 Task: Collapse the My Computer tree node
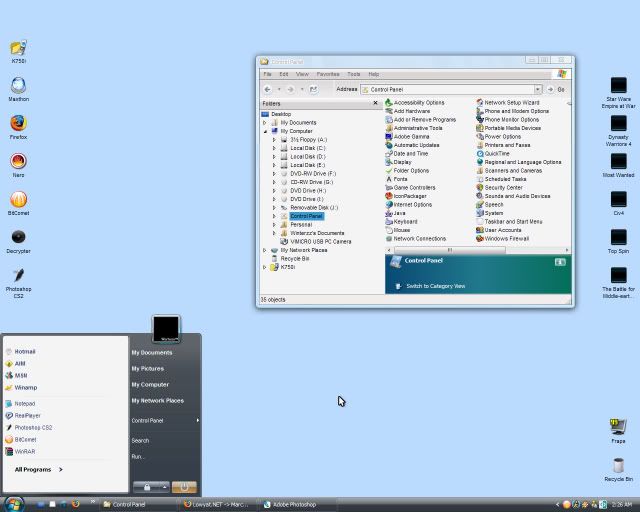tap(265, 131)
